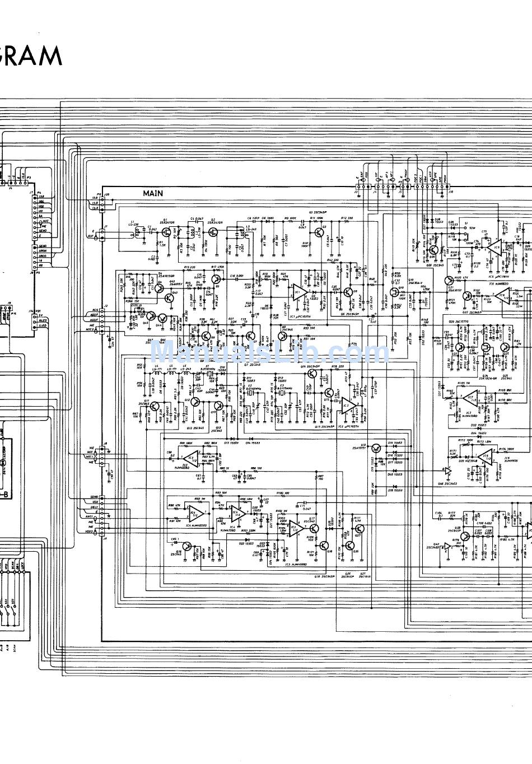Click the MAIN board label
Image resolution: width=532 pixels, height=764 pixels.
click(x=152, y=193)
